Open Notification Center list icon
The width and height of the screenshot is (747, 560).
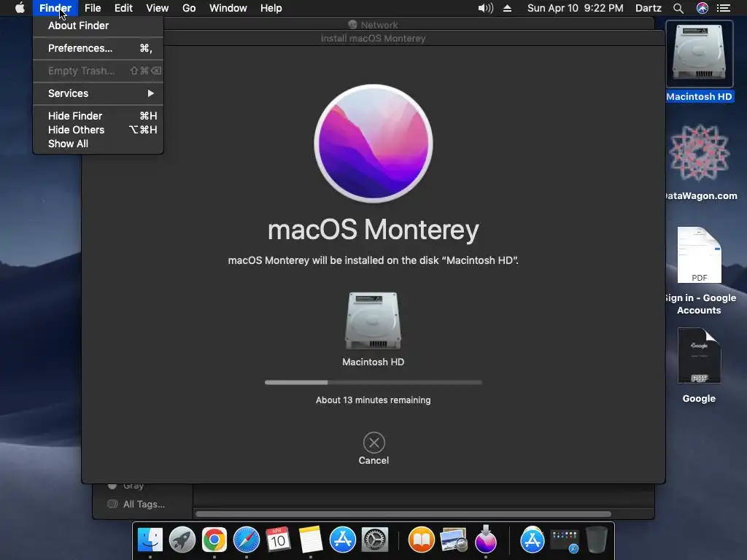tap(724, 8)
